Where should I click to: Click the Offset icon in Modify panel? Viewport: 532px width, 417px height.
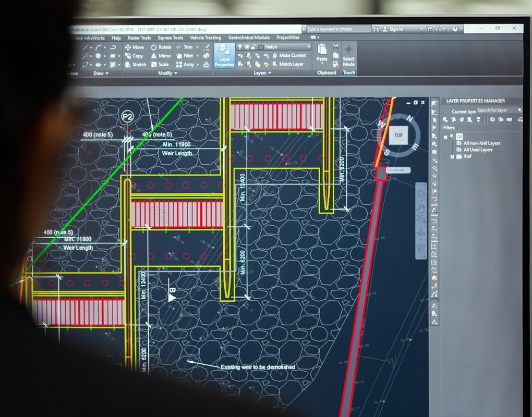coord(207,65)
